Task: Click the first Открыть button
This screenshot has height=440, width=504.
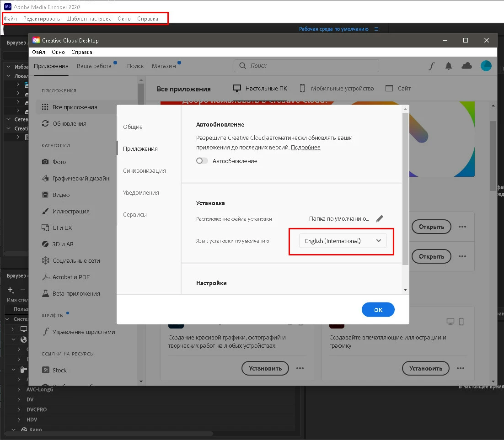Action: pyautogui.click(x=431, y=227)
